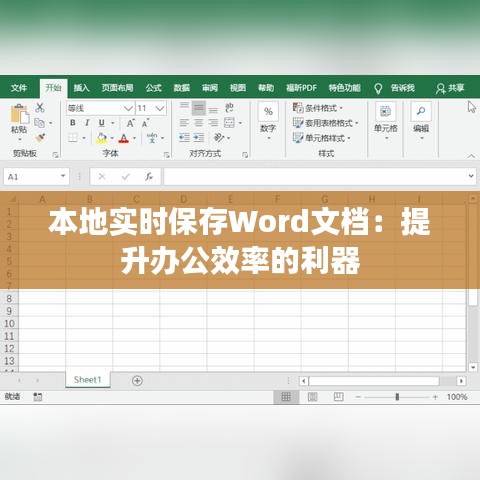Expand the Name Box A1 dropdown arrow
The width and height of the screenshot is (480, 480).
[63, 176]
